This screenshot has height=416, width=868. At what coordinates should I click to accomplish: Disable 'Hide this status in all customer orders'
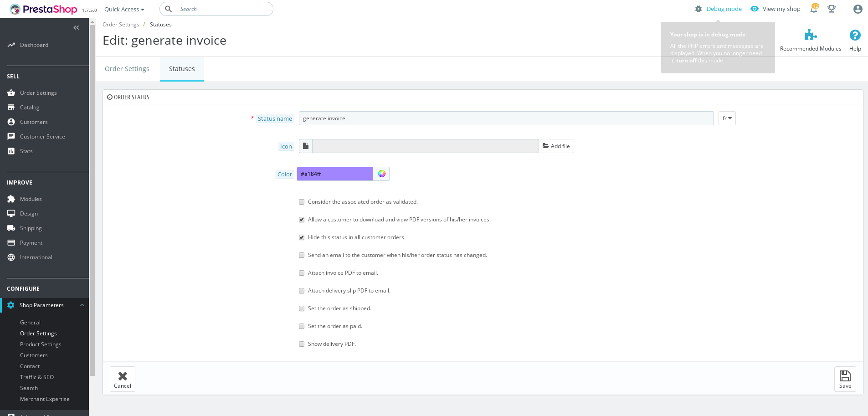click(x=301, y=237)
